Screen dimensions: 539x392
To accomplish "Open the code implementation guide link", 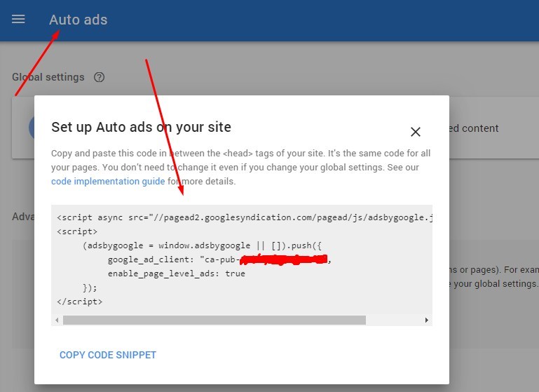I will click(x=108, y=181).
